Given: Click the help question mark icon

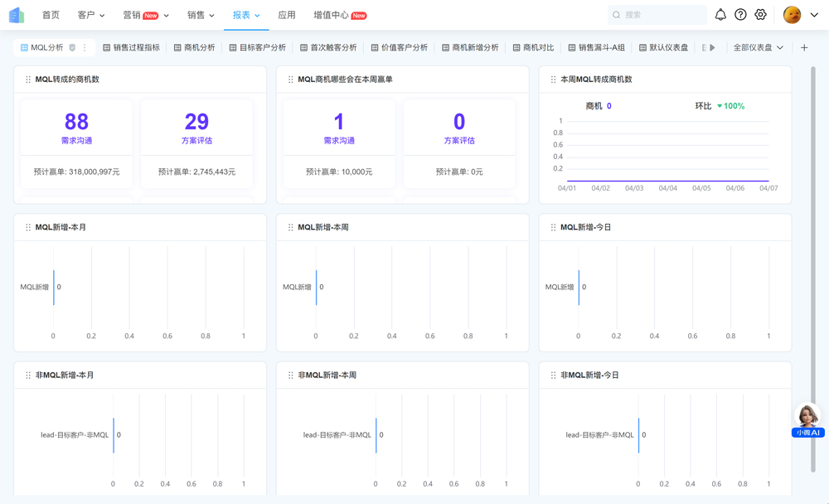Looking at the screenshot, I should tap(739, 14).
